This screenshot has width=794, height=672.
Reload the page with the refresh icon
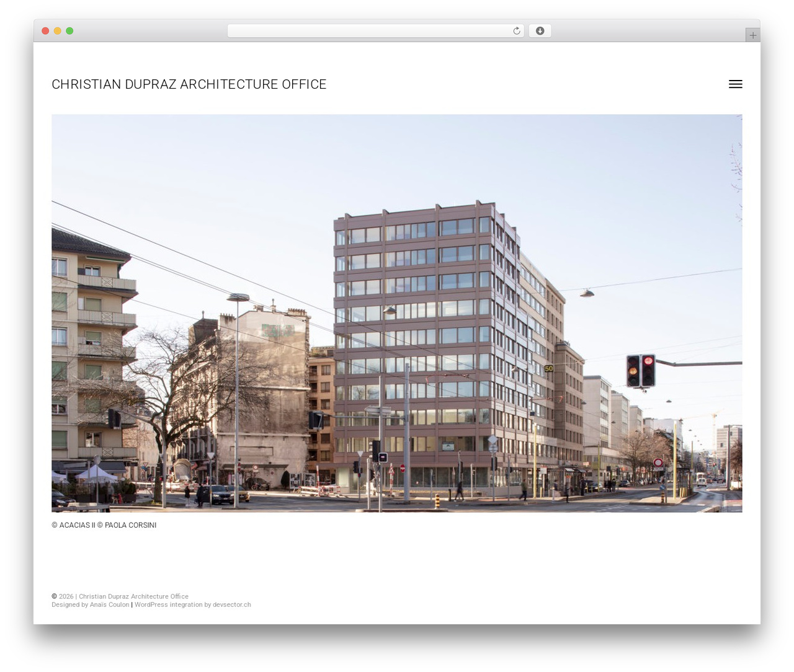pos(516,31)
